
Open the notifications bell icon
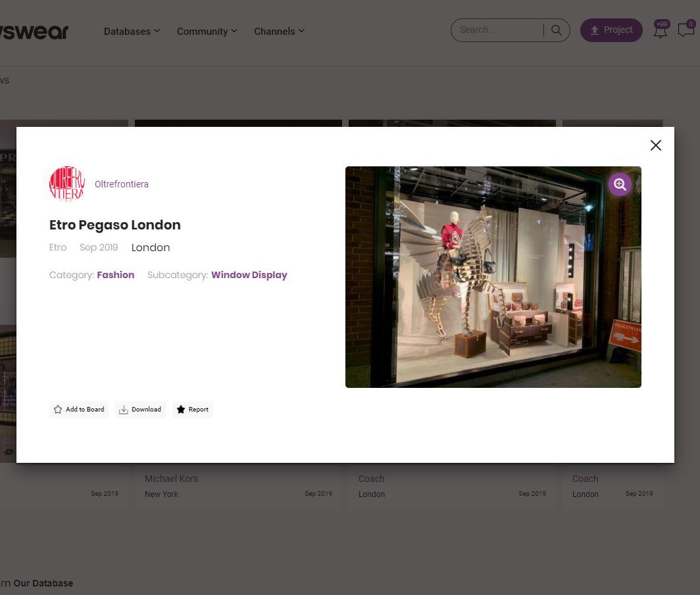point(661,30)
